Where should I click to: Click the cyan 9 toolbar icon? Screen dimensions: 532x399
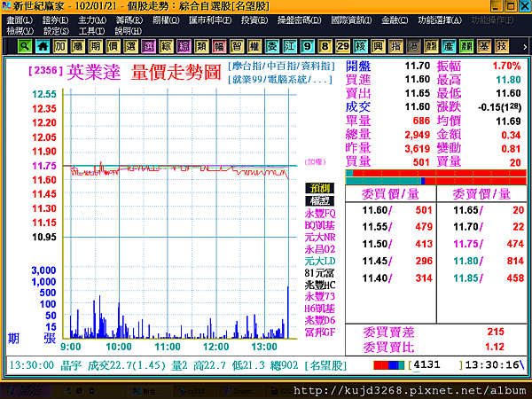pyautogui.click(x=307, y=46)
